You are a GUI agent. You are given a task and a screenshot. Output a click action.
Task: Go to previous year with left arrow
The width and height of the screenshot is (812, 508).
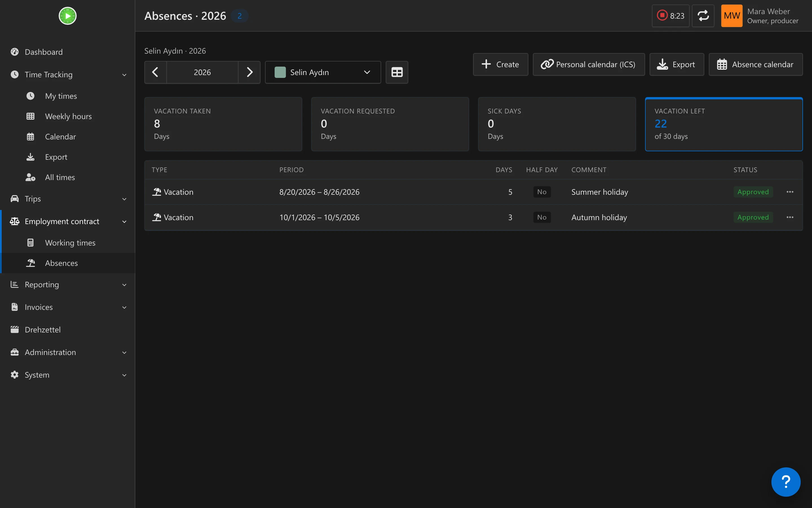click(x=155, y=72)
